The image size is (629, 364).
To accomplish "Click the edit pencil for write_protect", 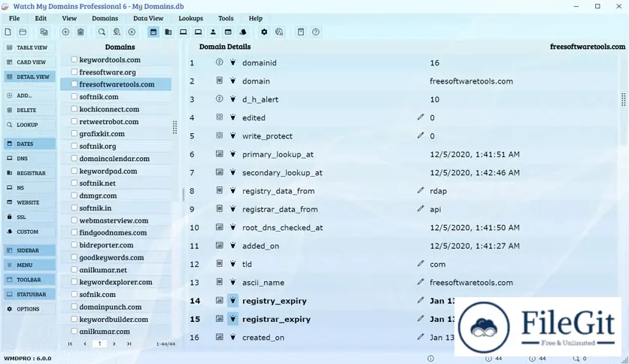I will (x=421, y=135).
